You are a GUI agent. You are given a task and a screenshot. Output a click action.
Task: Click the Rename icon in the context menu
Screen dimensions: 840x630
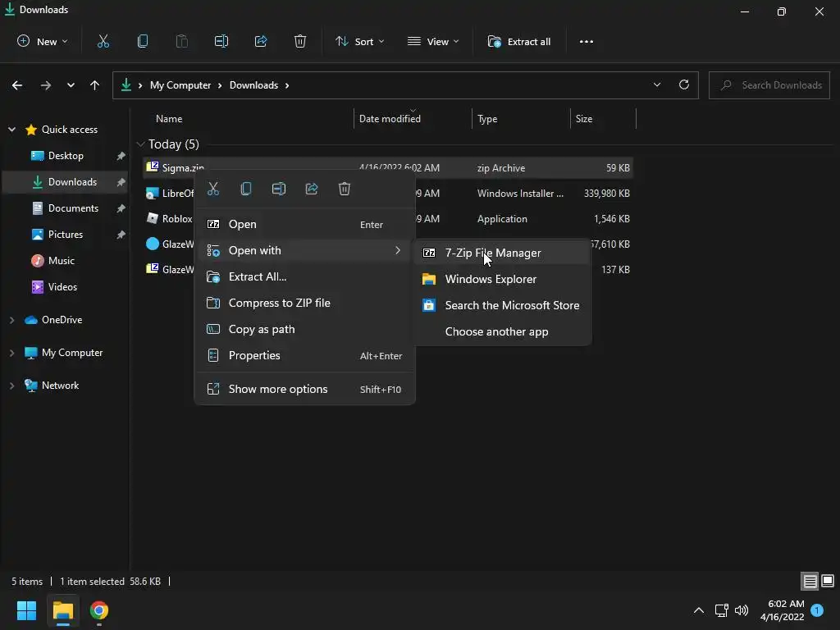[279, 189]
